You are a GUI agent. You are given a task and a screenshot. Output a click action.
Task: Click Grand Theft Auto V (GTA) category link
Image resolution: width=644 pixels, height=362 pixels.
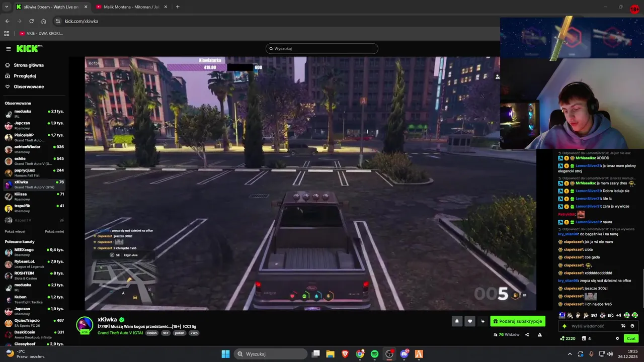(x=121, y=333)
